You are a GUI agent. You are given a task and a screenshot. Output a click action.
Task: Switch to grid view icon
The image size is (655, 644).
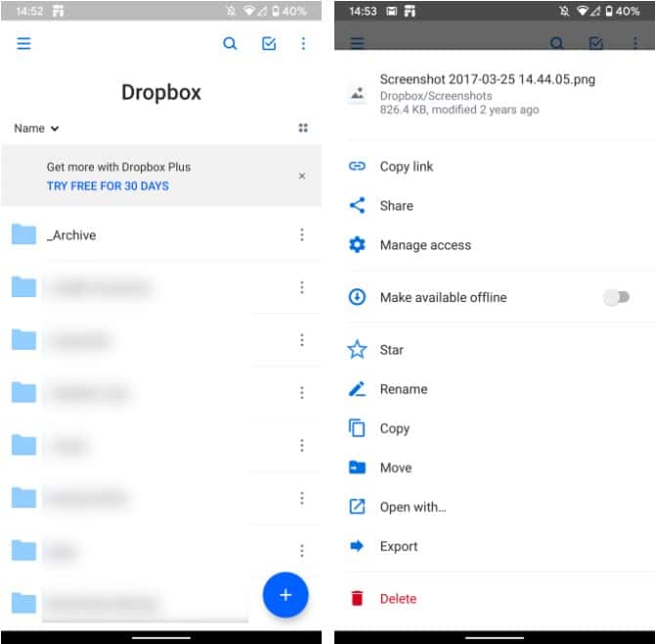pyautogui.click(x=303, y=128)
